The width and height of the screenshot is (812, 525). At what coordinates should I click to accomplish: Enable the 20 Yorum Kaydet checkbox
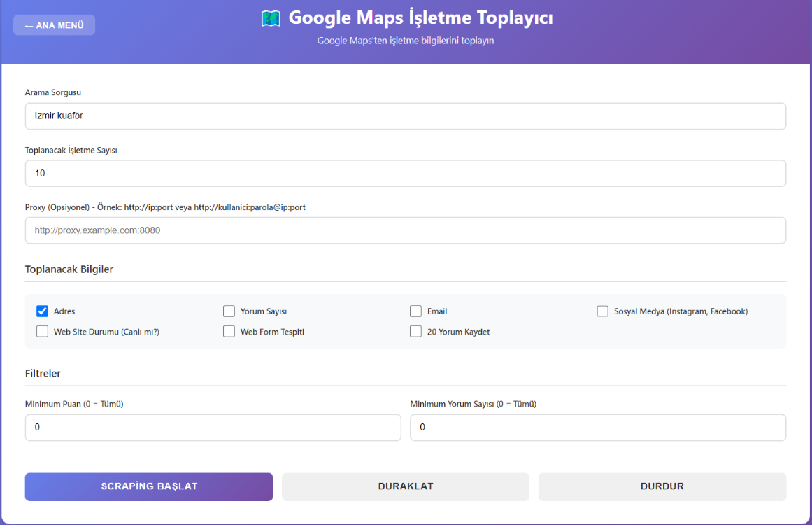[416, 332]
